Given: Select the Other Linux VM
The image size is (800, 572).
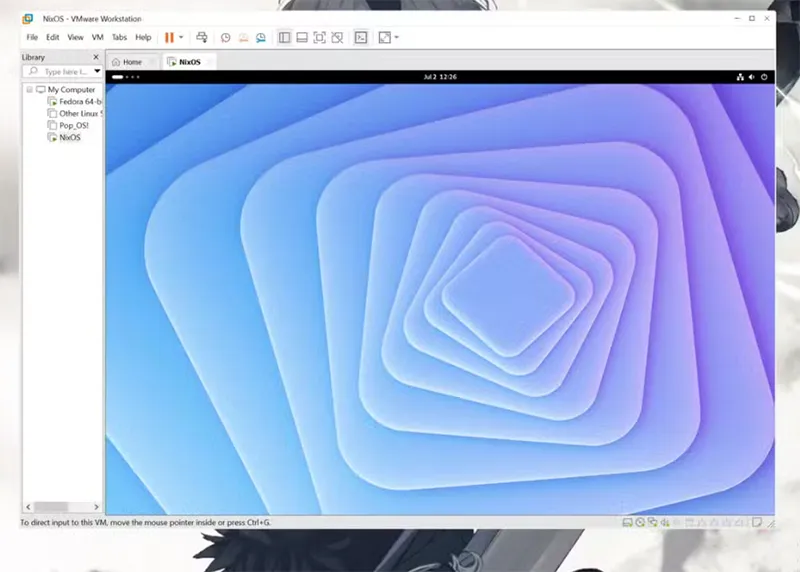Looking at the screenshot, I should tap(81, 113).
